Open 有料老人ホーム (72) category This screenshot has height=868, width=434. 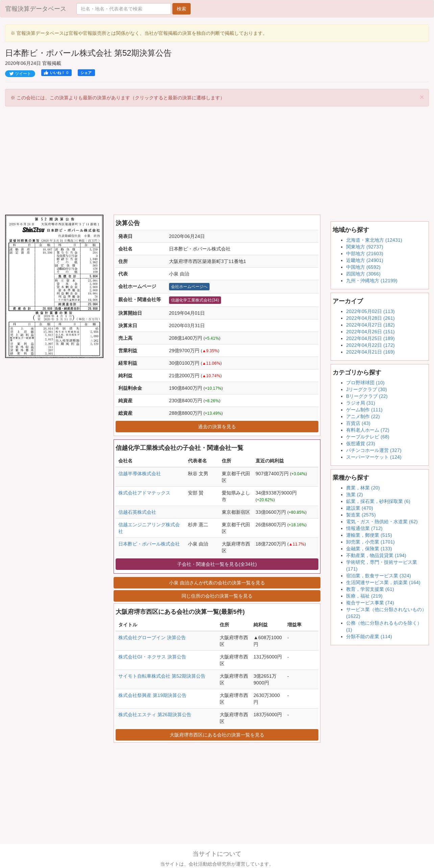(x=367, y=430)
